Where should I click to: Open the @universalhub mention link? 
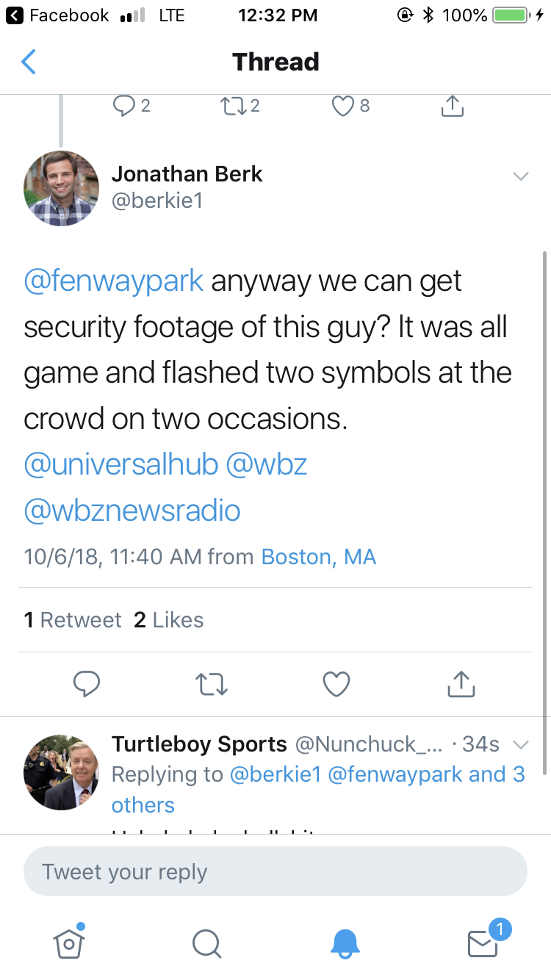pos(121,464)
